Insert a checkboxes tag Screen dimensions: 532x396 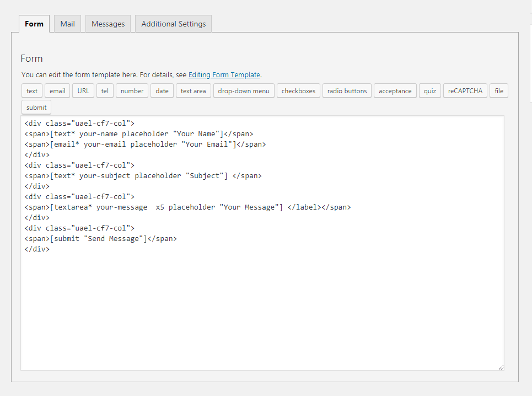[x=298, y=91]
